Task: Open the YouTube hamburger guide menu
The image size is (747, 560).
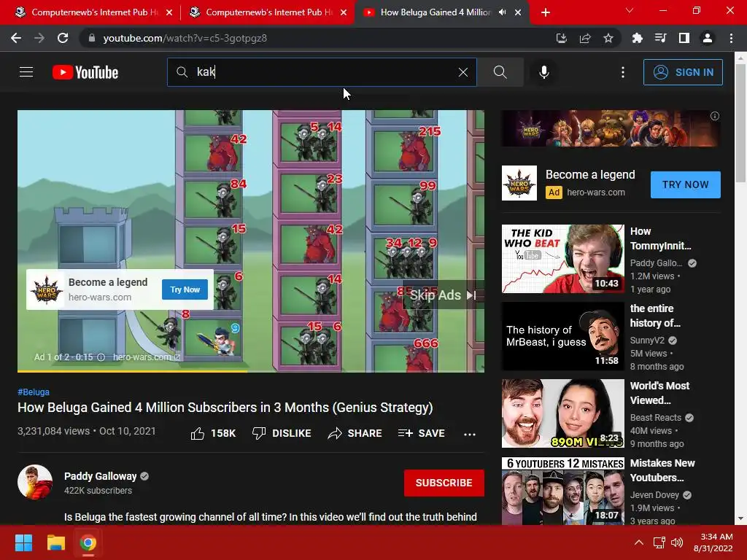Action: point(26,72)
